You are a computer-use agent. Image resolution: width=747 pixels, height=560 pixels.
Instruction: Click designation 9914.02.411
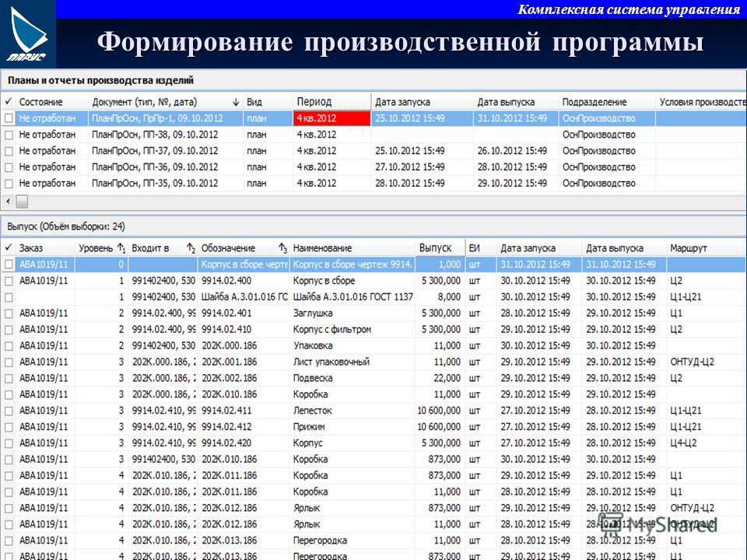226,411
